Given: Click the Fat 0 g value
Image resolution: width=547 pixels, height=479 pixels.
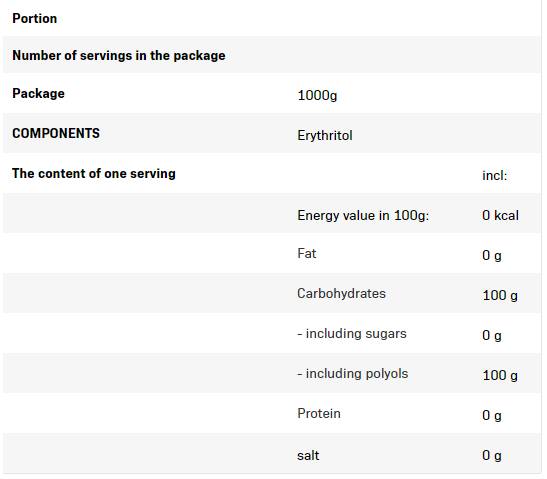Looking at the screenshot, I should [x=492, y=256].
